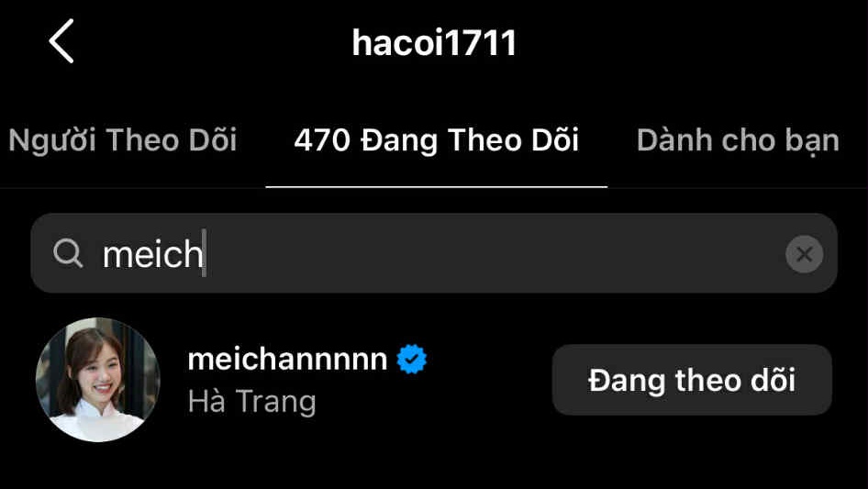The image size is (868, 489).
Task: Click the Hà Trang display name
Action: pyautogui.click(x=252, y=401)
